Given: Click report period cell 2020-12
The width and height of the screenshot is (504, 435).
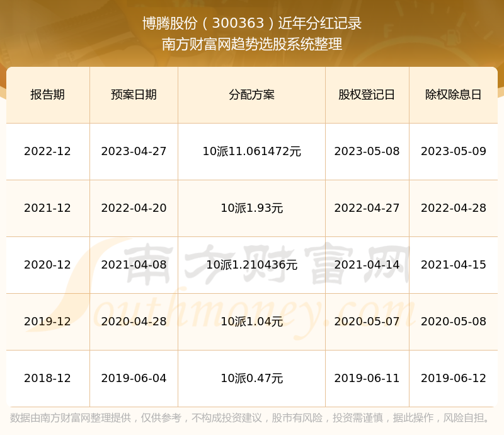Looking at the screenshot, I should click(x=48, y=265).
